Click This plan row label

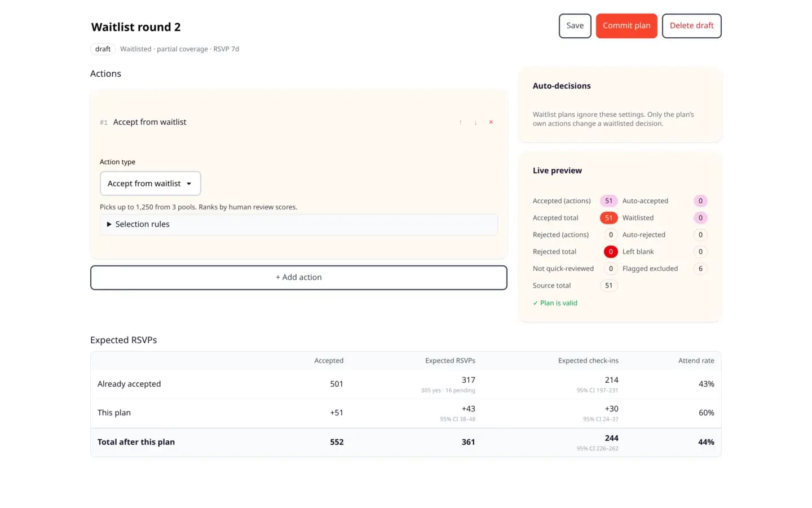click(x=114, y=413)
